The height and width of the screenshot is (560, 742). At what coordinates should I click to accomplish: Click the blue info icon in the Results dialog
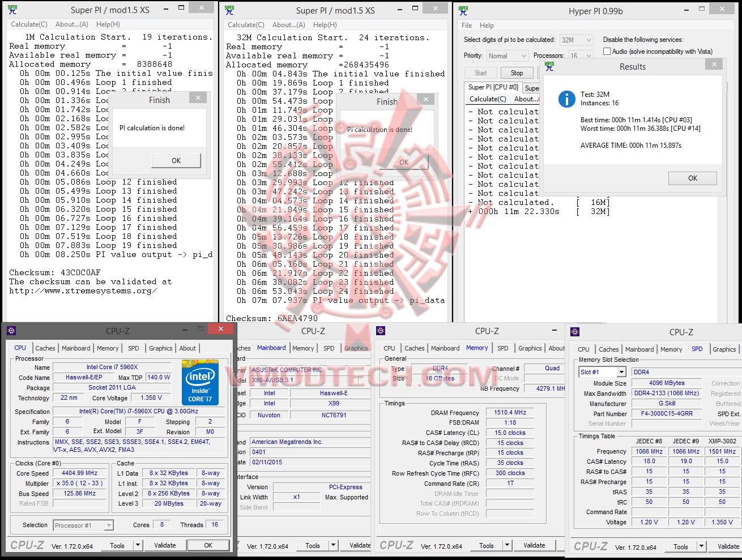click(x=566, y=99)
